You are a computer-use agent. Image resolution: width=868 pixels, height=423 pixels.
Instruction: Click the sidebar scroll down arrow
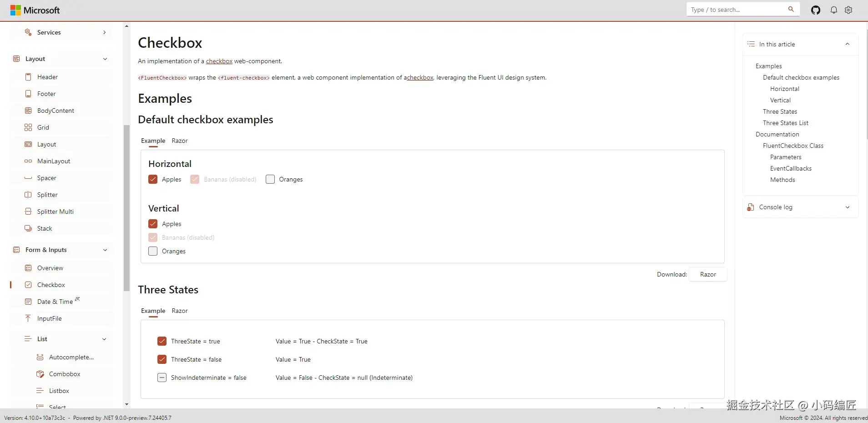tap(126, 404)
